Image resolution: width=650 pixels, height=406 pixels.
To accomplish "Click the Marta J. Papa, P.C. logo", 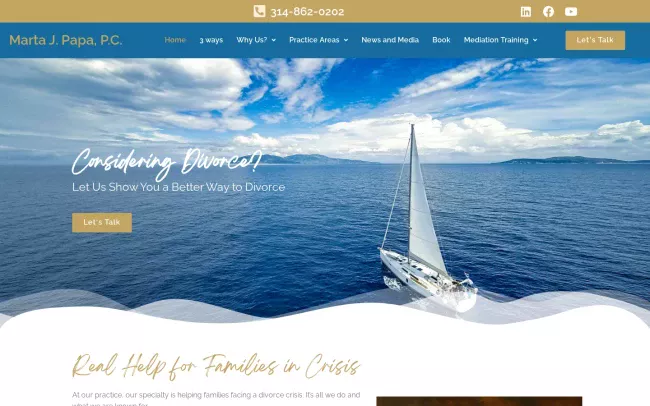I will coord(66,40).
